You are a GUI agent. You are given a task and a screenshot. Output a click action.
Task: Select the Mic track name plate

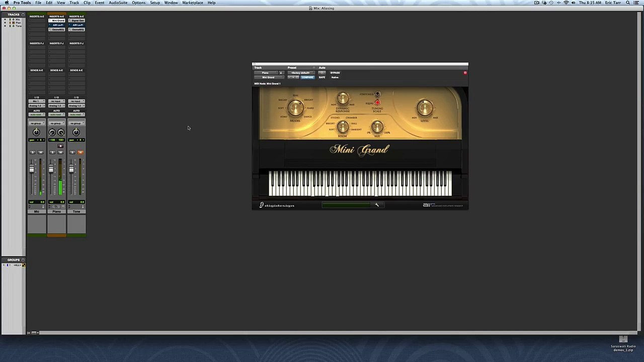[36, 212]
